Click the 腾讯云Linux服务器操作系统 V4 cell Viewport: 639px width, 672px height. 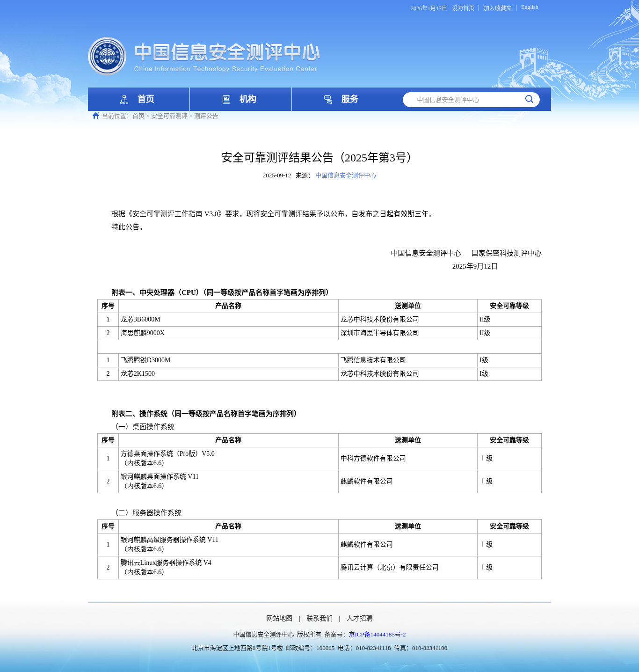pos(228,568)
